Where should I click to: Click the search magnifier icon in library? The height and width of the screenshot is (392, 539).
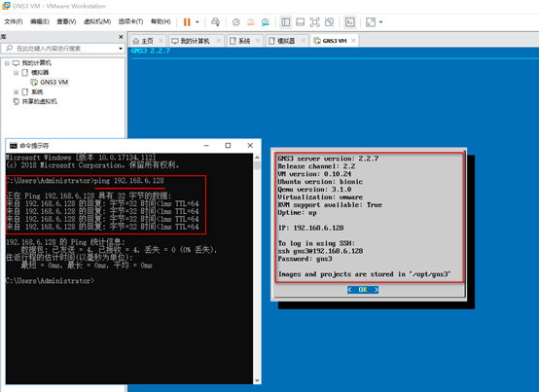[10, 48]
